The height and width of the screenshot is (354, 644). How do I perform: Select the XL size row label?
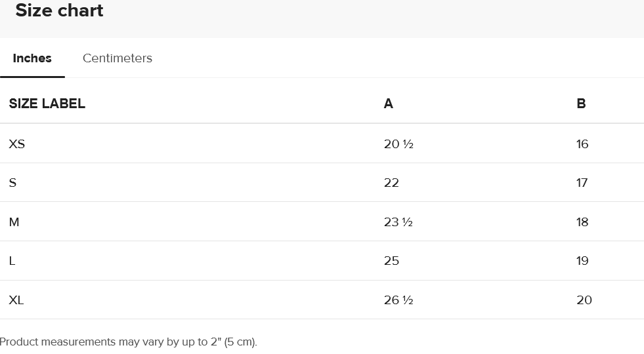click(x=16, y=300)
